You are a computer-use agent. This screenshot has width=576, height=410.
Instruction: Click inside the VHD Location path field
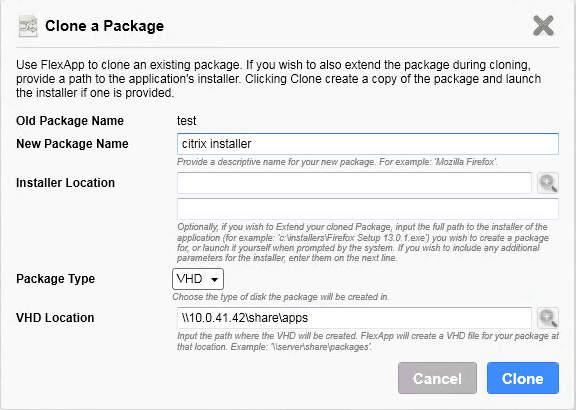tap(354, 318)
